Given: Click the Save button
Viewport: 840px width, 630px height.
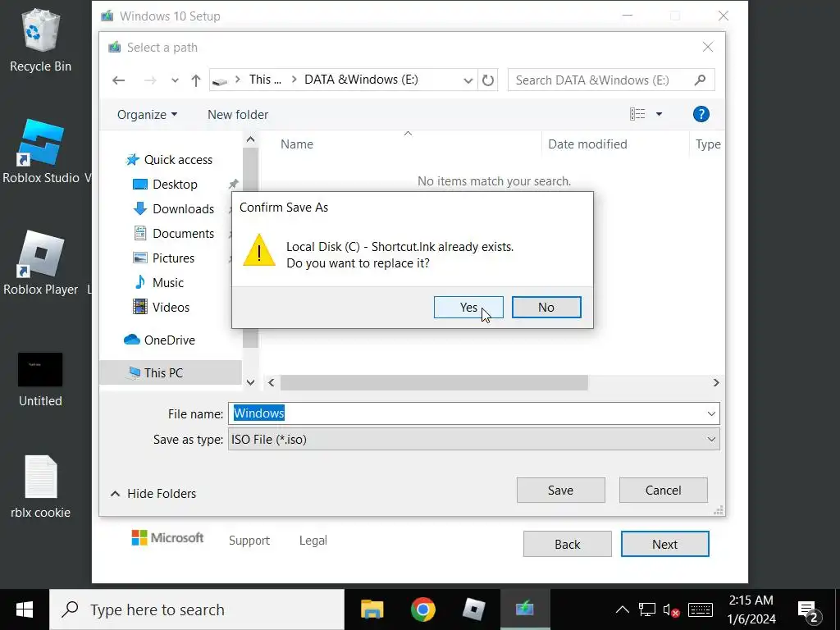Looking at the screenshot, I should tap(560, 491).
